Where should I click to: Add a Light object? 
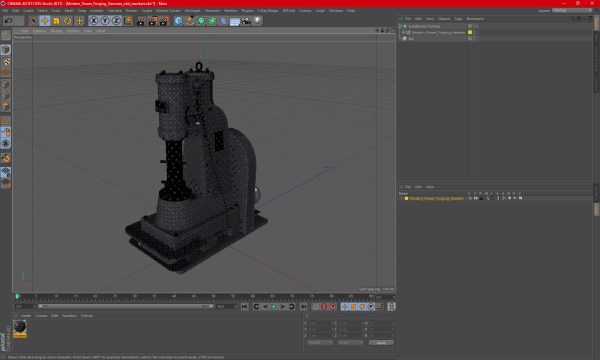click(x=258, y=21)
